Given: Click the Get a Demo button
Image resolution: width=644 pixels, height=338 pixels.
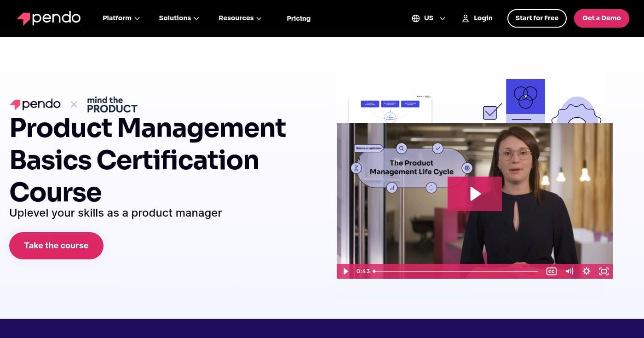Looking at the screenshot, I should 602,18.
